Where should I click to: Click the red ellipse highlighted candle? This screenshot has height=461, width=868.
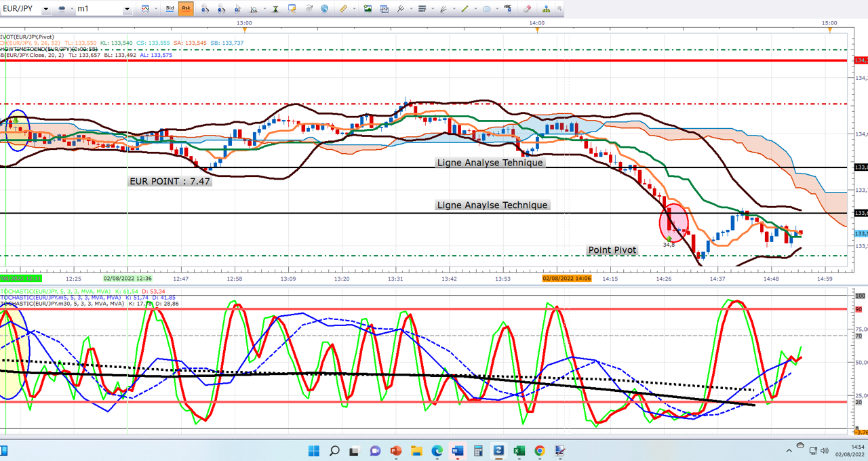pos(674,222)
